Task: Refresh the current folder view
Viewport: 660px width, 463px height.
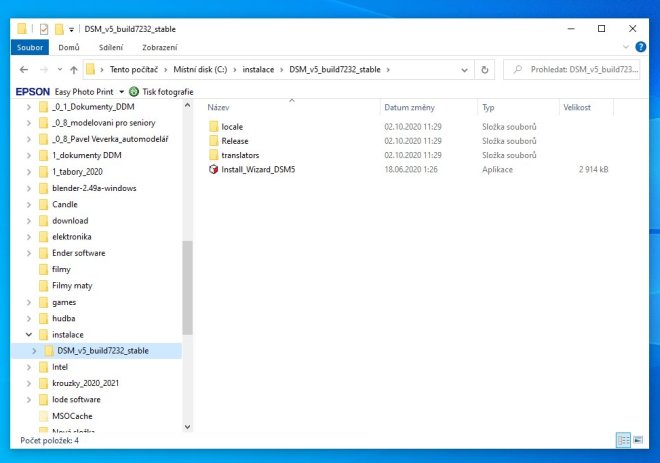Action: pyautogui.click(x=484, y=70)
